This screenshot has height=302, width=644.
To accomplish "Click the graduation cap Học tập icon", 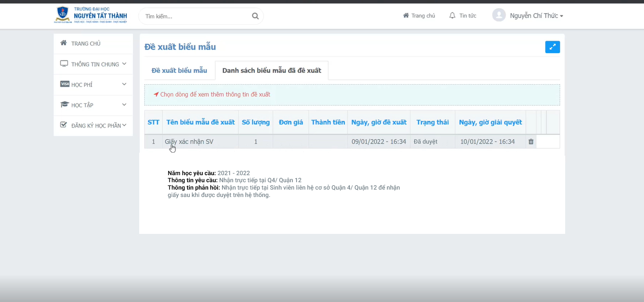I will click(64, 105).
